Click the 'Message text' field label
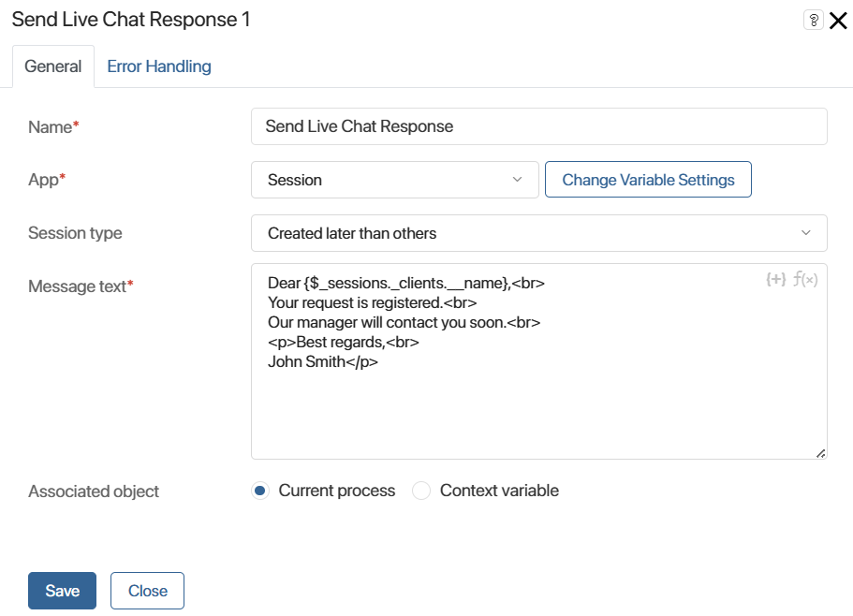The width and height of the screenshot is (853, 616). coord(81,286)
